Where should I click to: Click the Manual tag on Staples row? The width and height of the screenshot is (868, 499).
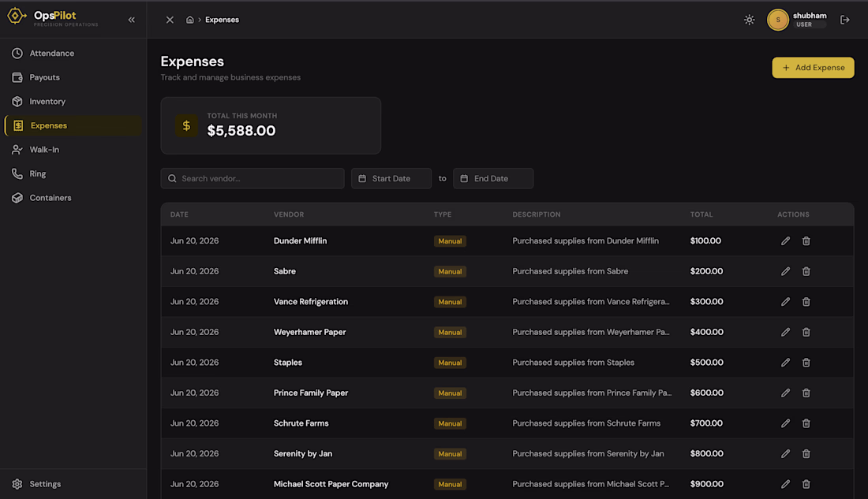tap(450, 363)
